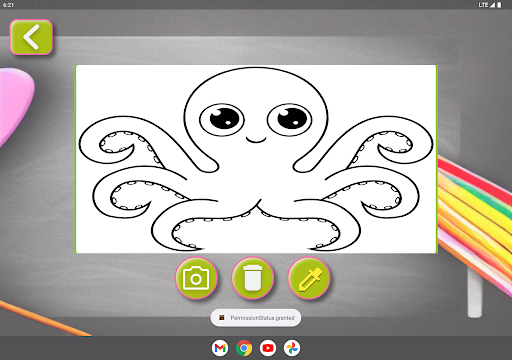Check the battery icon in status bar
This screenshot has height=360, width=512.
[x=499, y=5]
